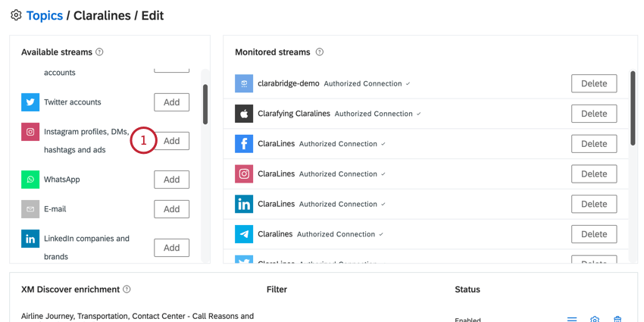The width and height of the screenshot is (644, 322).
Task: Click the enrichment reorder lines icon
Action: tap(572, 319)
